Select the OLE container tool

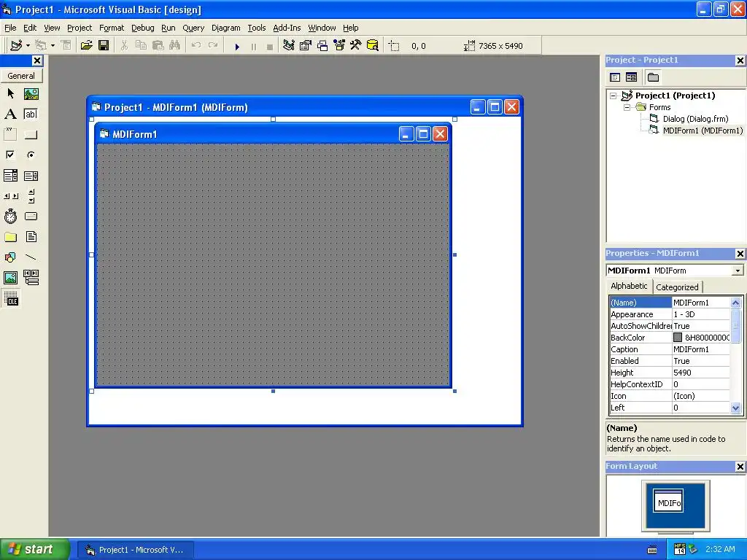click(x=10, y=298)
